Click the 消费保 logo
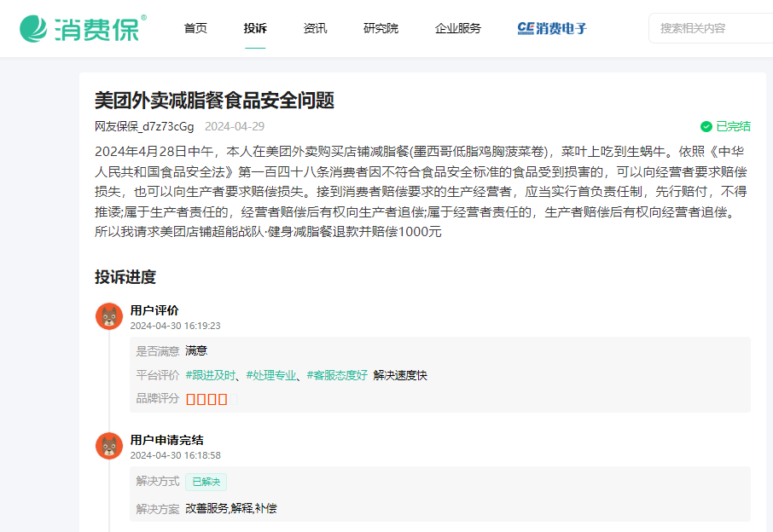773x532 pixels. pos(83,29)
